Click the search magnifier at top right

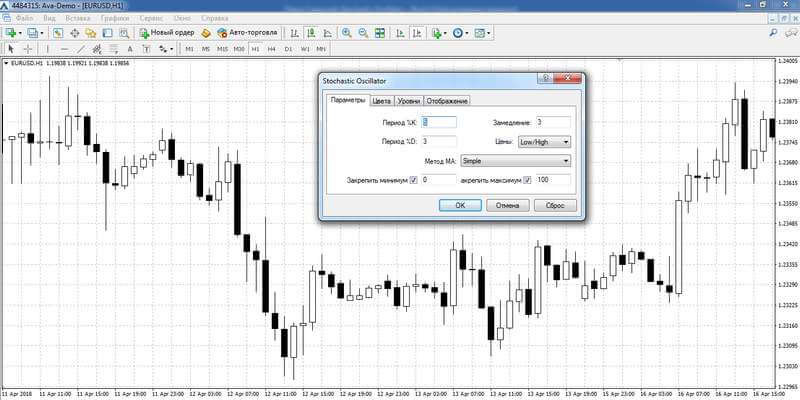[773, 33]
